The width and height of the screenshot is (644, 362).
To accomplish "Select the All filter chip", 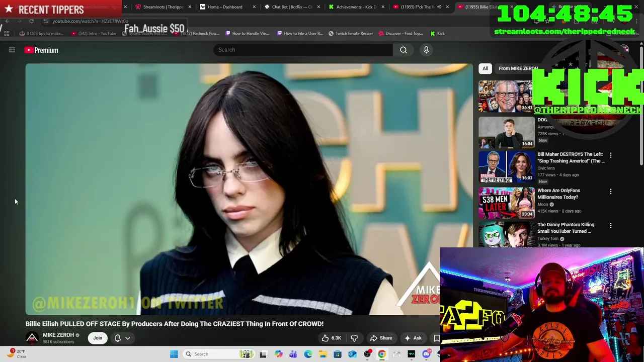I will pos(485,68).
